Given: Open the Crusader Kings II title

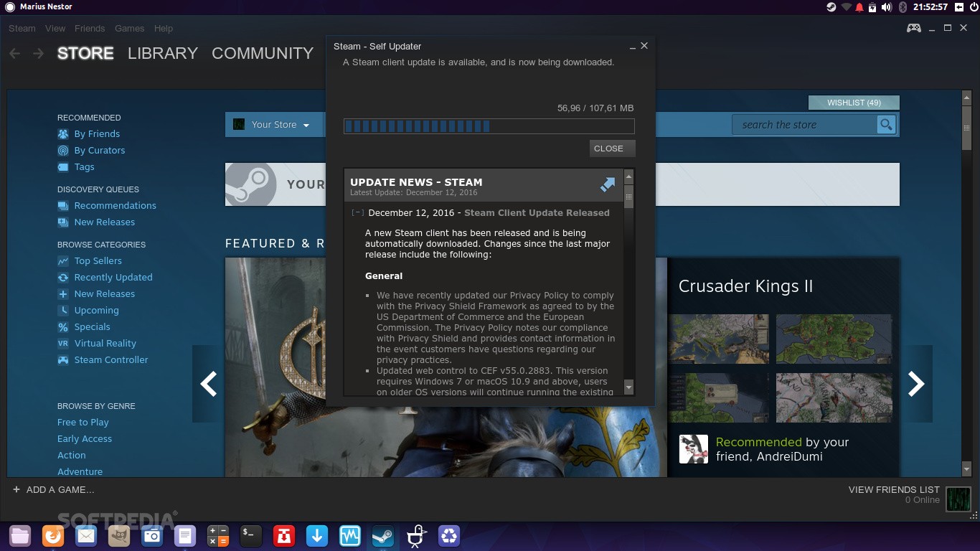Looking at the screenshot, I should [x=745, y=286].
